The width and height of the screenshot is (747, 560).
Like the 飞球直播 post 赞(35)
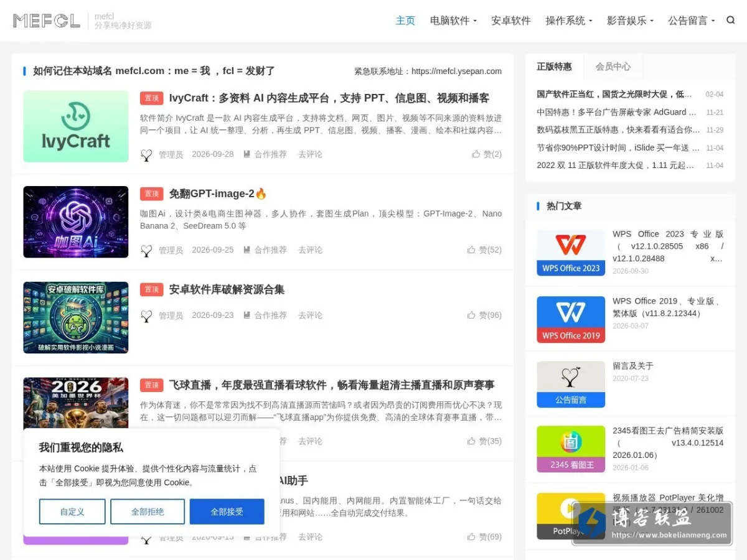tap(484, 441)
